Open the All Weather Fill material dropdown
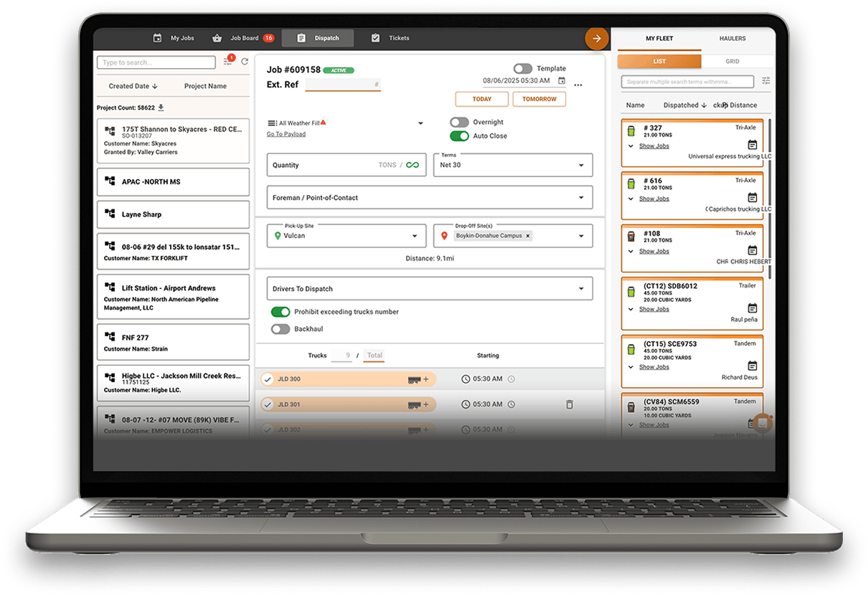 click(x=420, y=123)
